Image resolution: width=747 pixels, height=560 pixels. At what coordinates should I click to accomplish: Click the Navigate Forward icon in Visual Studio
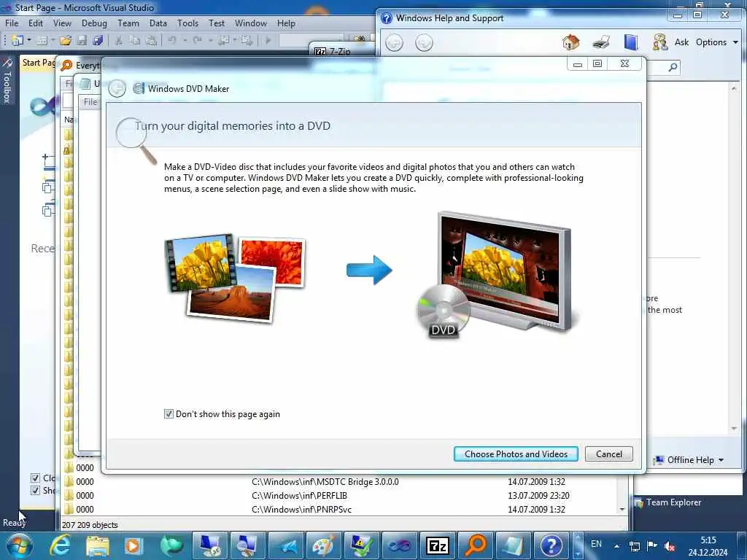tap(247, 41)
